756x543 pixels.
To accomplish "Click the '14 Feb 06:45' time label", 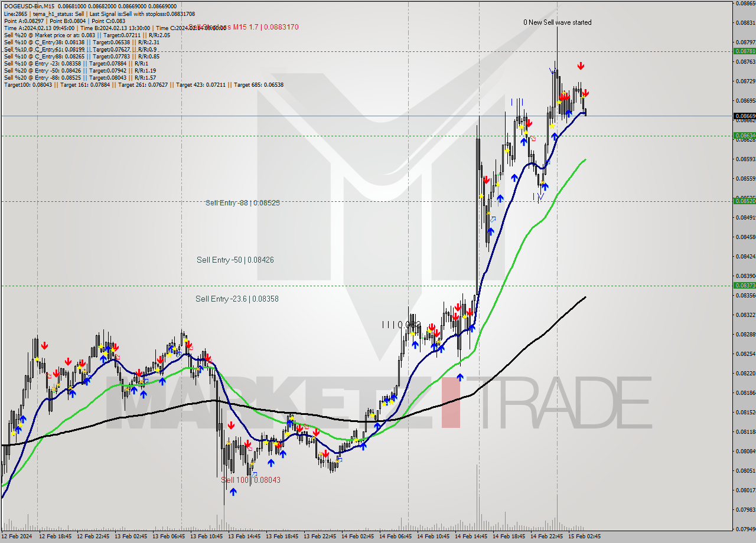I will pos(396,537).
